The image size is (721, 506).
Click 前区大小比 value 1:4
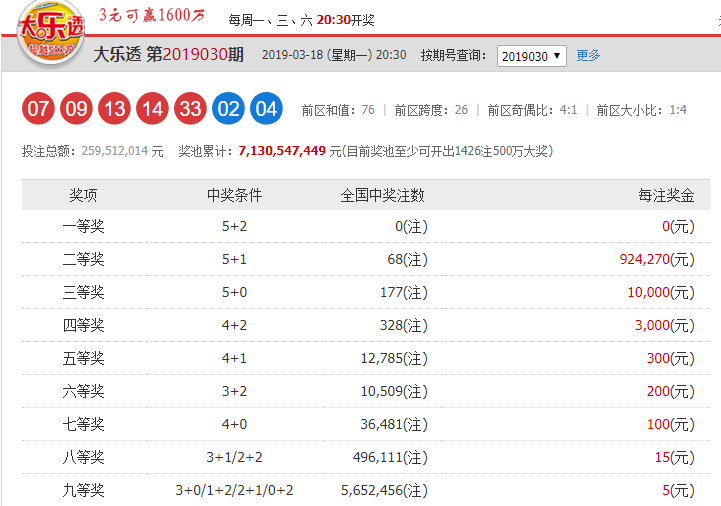tap(678, 110)
